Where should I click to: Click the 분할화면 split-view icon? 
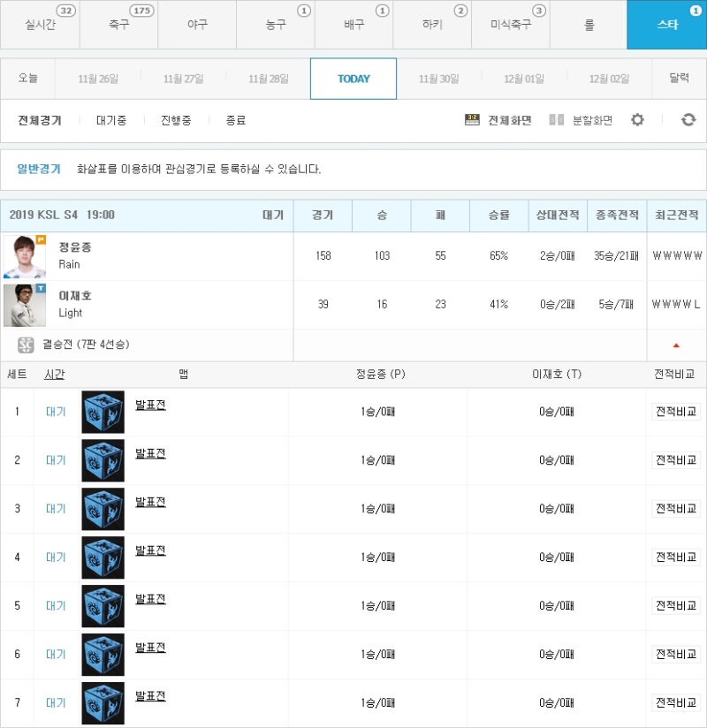[x=557, y=120]
